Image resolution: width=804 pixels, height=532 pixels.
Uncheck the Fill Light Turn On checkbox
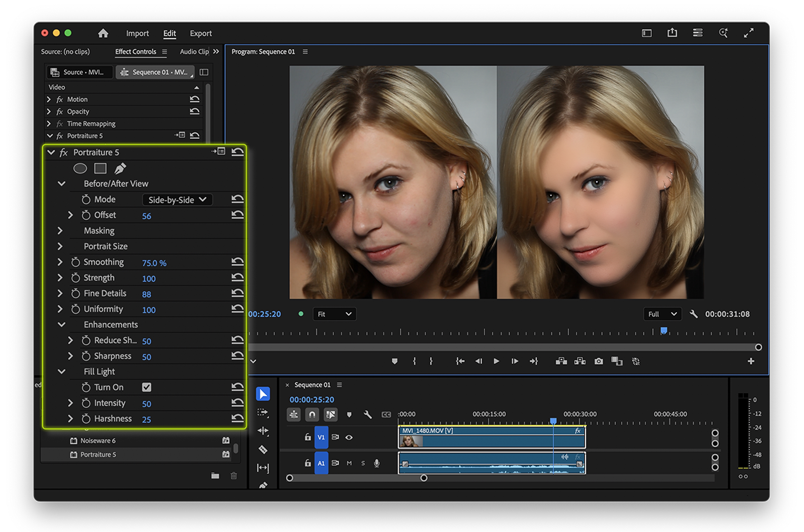[147, 387]
